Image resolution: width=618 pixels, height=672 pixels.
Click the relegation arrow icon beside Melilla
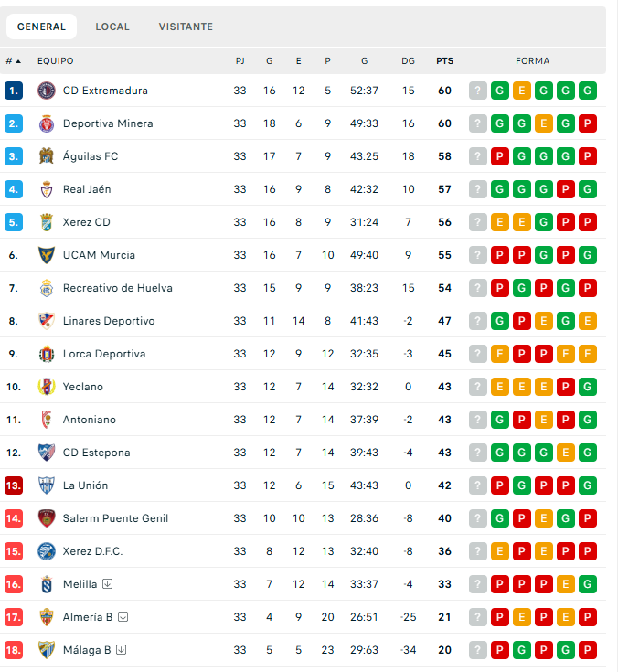click(x=108, y=584)
